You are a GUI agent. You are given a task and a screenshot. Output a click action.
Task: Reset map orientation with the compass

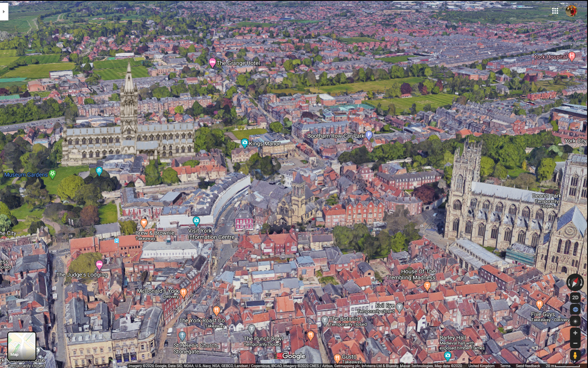(575, 282)
